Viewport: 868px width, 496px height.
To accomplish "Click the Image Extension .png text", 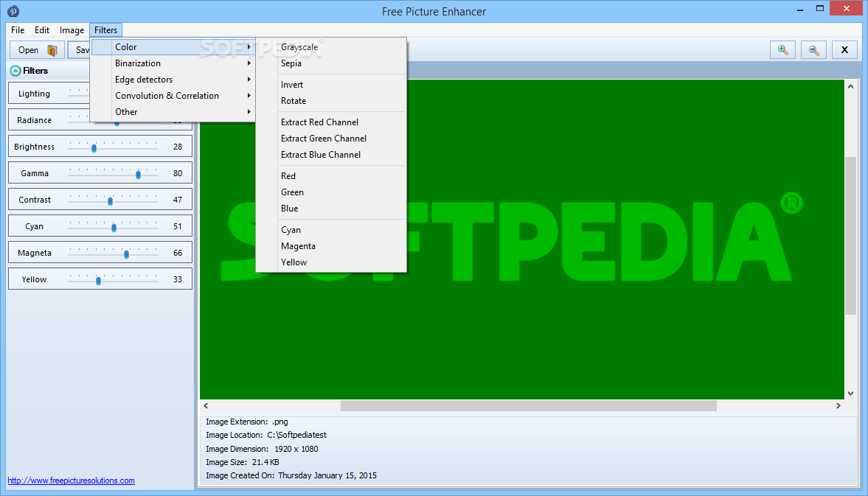I will (x=247, y=422).
